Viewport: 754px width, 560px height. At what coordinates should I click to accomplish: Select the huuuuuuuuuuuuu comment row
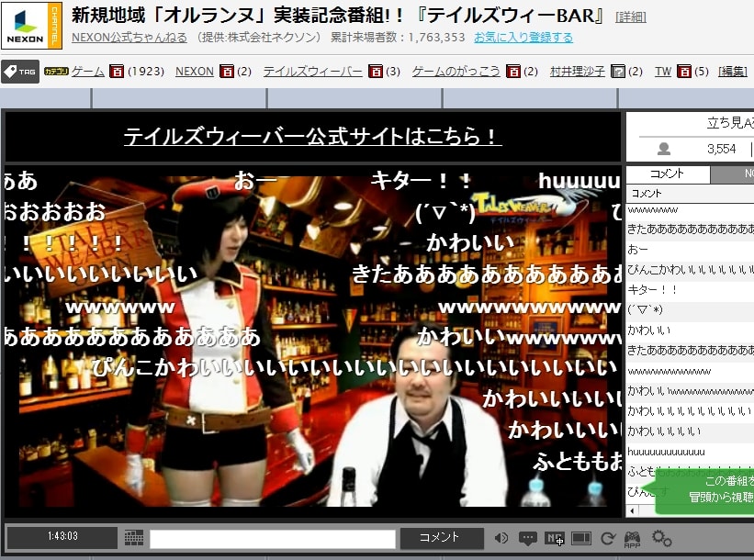coord(690,452)
